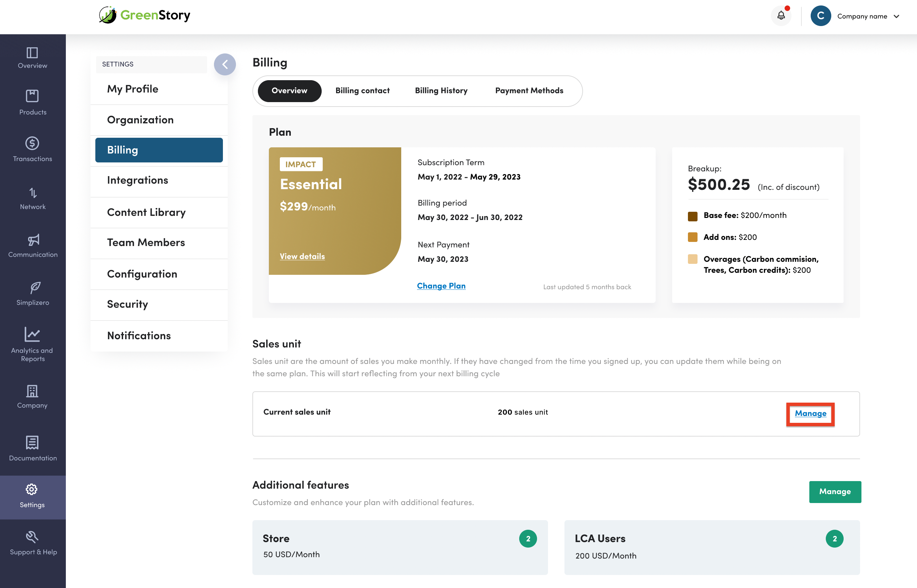The width and height of the screenshot is (917, 588).
Task: Open the Products sidebar icon
Action: [33, 96]
